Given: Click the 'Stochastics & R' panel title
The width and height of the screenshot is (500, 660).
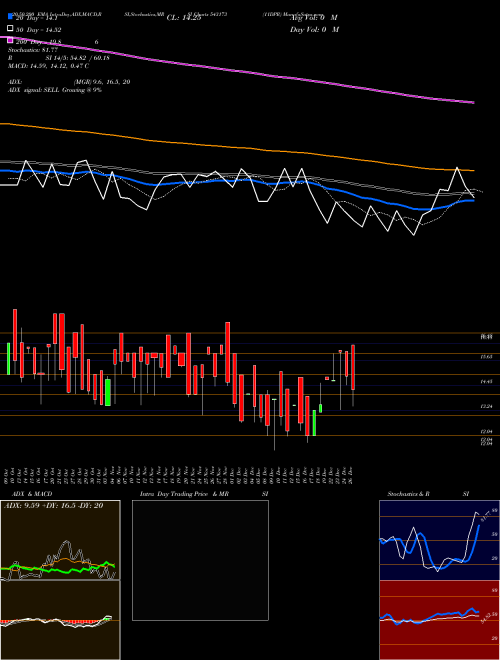Looking at the screenshot, I should pos(408,494).
